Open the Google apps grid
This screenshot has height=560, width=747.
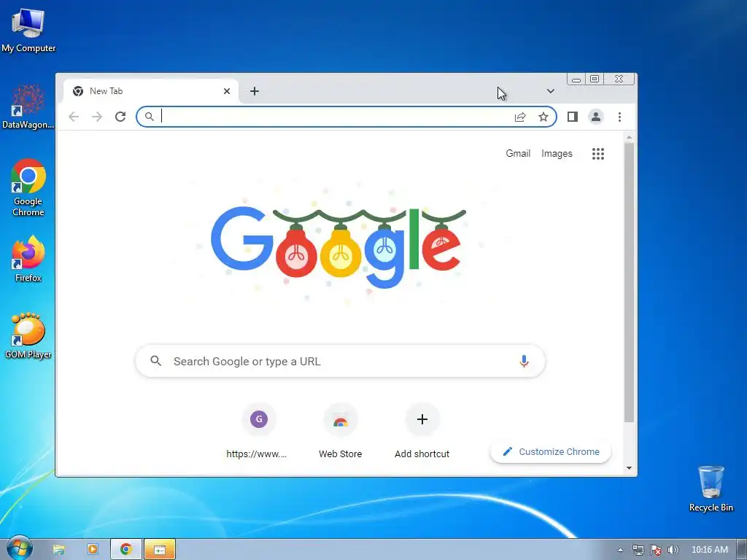(x=598, y=154)
